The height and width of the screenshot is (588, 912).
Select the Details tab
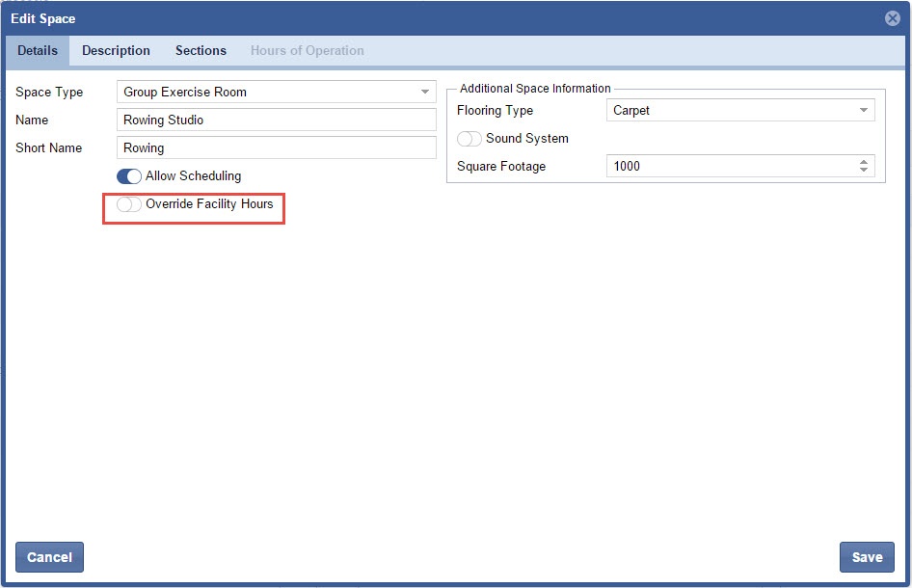[x=38, y=51]
